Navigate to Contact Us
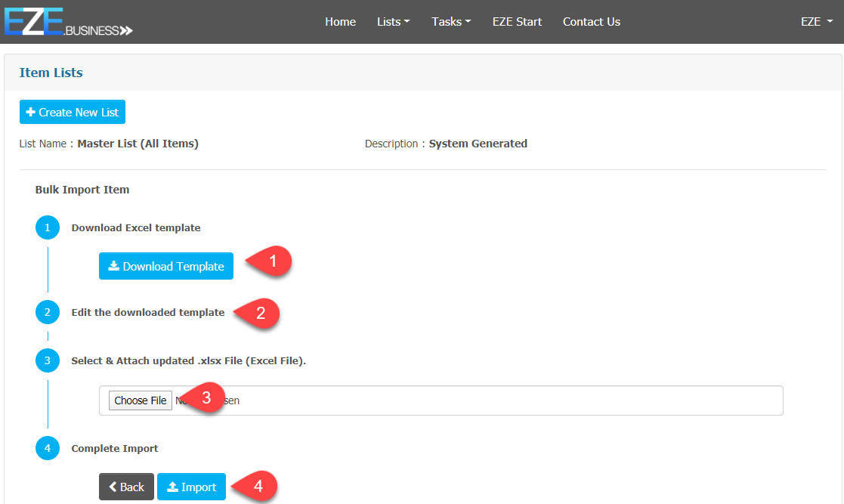 pos(591,22)
